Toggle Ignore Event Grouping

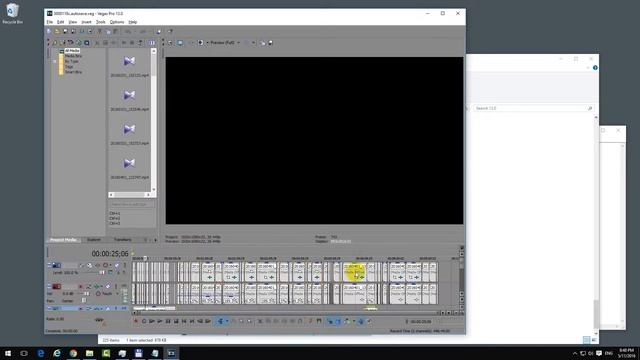[x=369, y=321]
